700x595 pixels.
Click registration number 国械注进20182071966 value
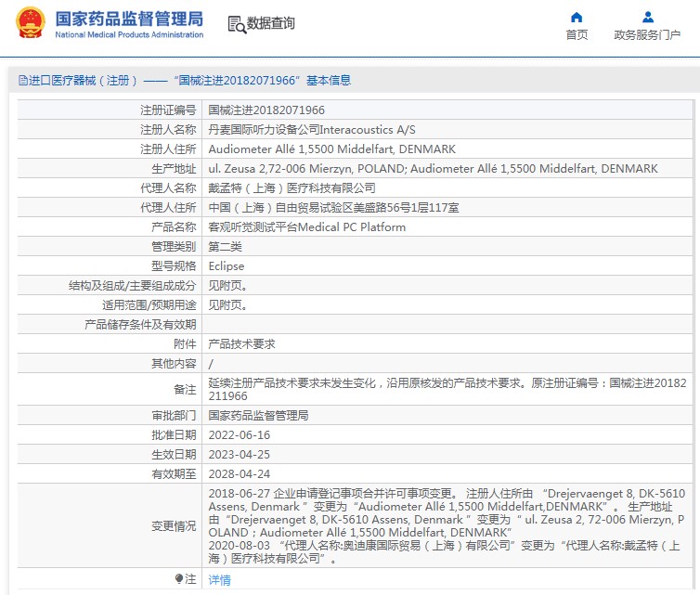click(266, 110)
